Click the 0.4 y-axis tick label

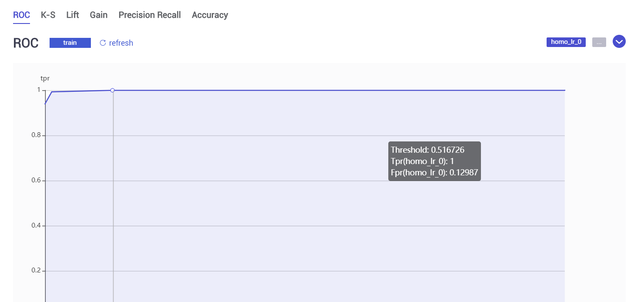tap(36, 226)
